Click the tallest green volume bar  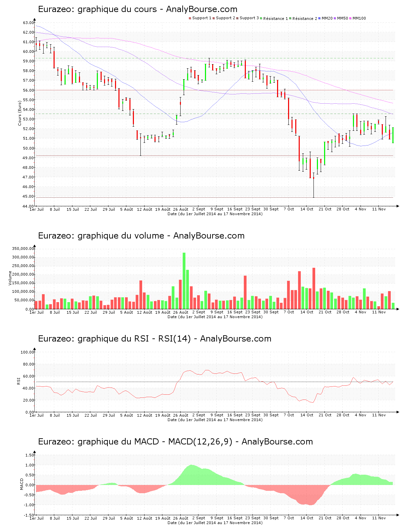[184, 280]
